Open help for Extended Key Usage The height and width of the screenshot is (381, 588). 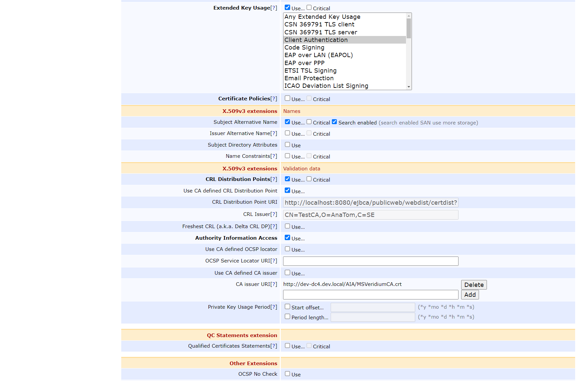(x=274, y=8)
